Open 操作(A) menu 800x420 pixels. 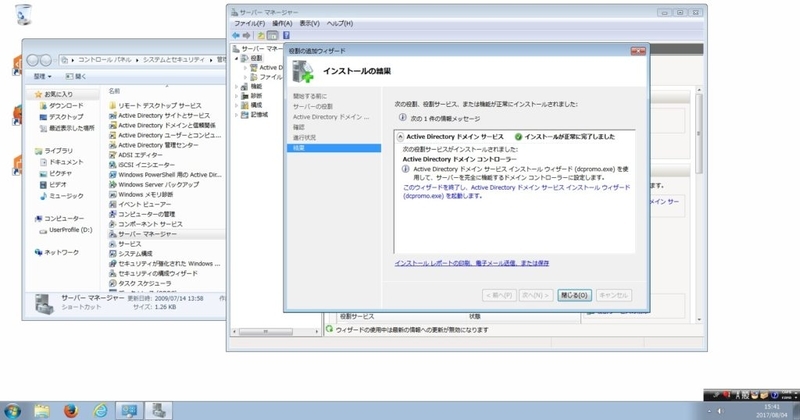tap(282, 23)
